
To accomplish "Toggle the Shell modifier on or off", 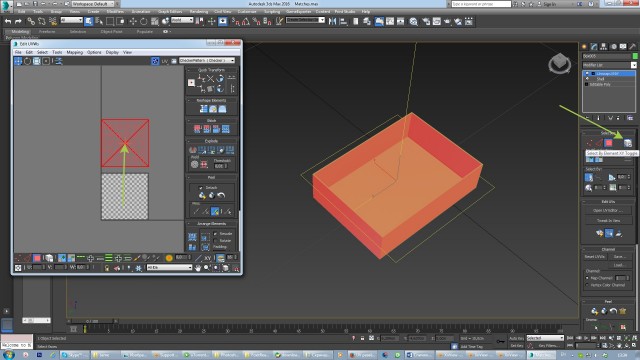I will click(587, 79).
